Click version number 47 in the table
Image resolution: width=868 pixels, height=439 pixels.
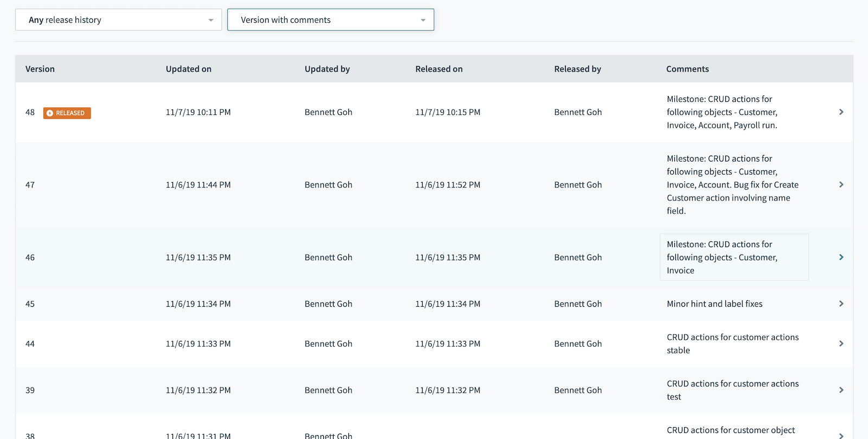(x=30, y=185)
